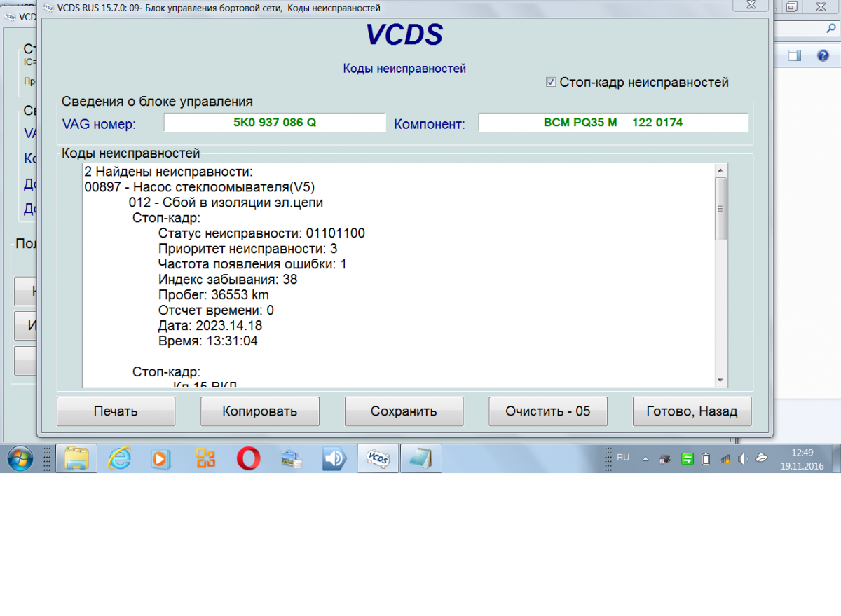
Task: Click the fault list scrollbar down arrow
Action: [x=720, y=380]
